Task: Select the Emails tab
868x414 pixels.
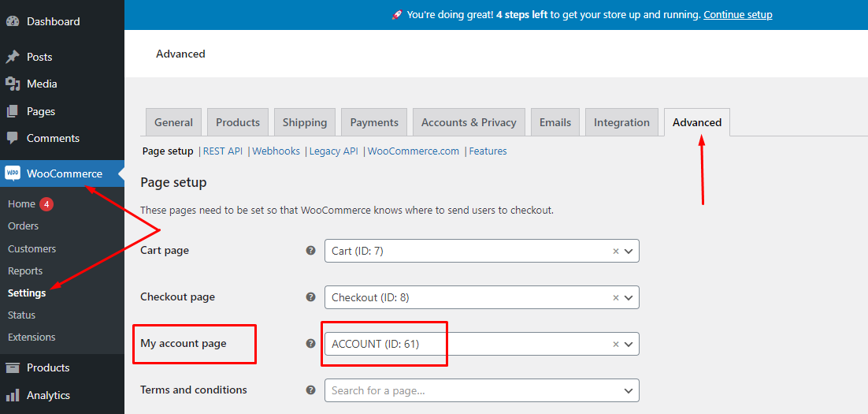Action: pyautogui.click(x=555, y=122)
